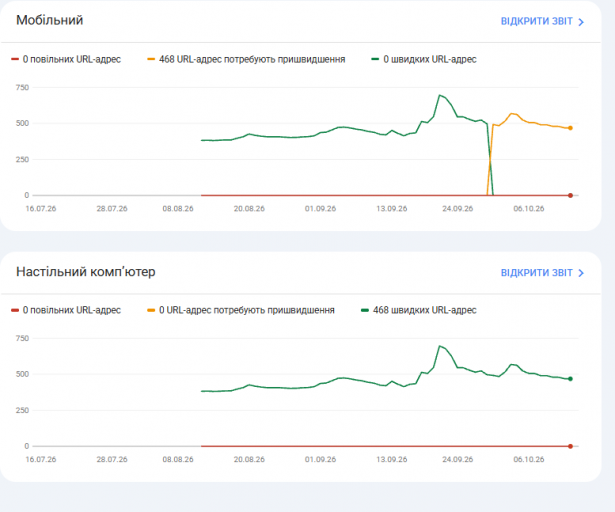The height and width of the screenshot is (512, 615).
Task: Click chevron arrow beside Mobile ВІДКРИТИ ЗВІТ
Action: pyautogui.click(x=581, y=22)
